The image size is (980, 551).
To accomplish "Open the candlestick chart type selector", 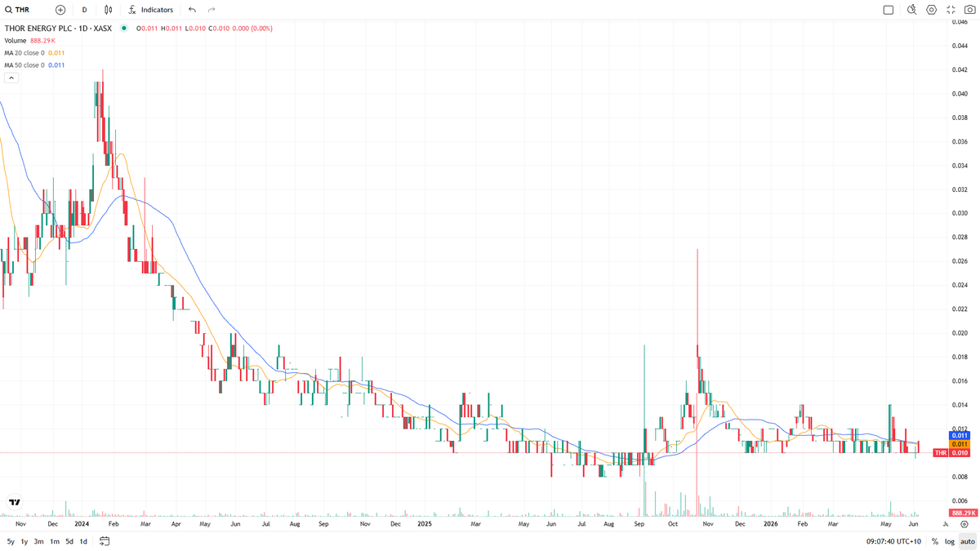I will 109,10.
